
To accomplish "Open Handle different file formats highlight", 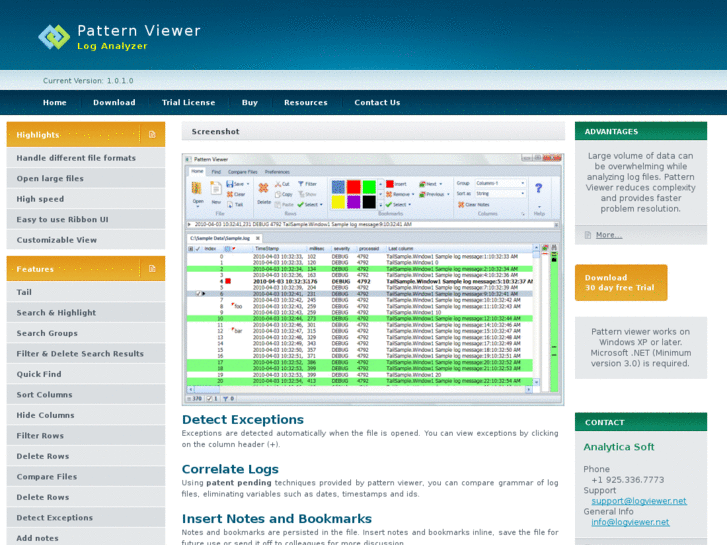I will coord(86,158).
